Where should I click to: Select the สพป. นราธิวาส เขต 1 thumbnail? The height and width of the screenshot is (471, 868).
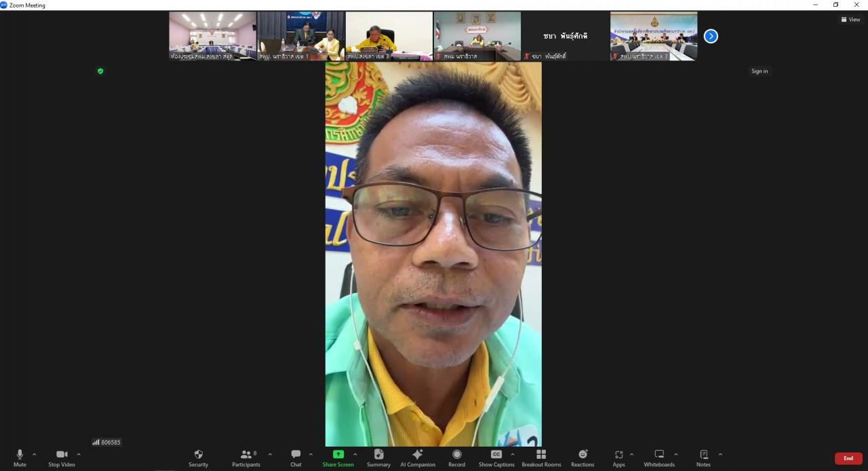(x=301, y=36)
